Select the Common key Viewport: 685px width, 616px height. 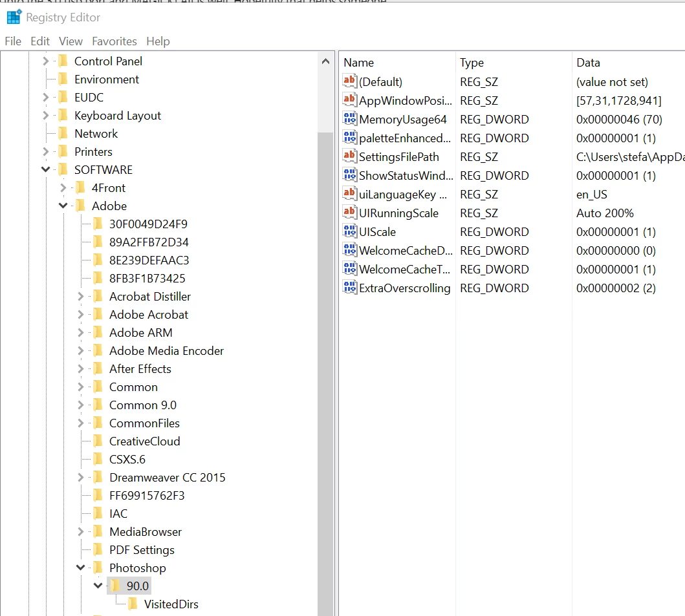(x=133, y=387)
